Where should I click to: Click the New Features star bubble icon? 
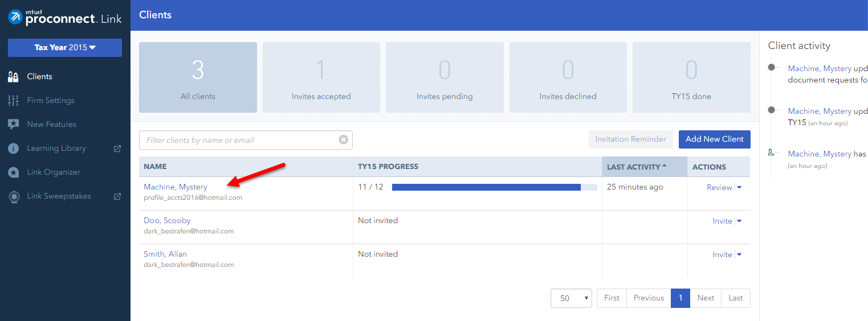14,125
